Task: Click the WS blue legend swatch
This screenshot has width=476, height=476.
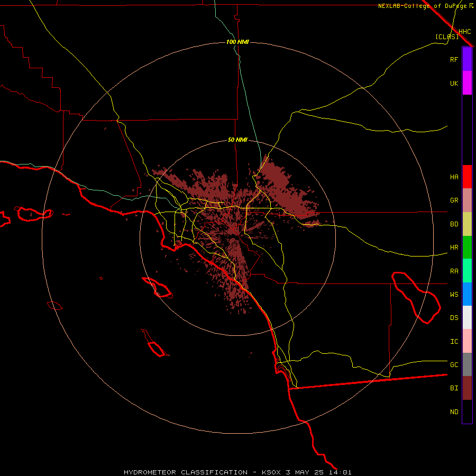Action: tap(467, 294)
